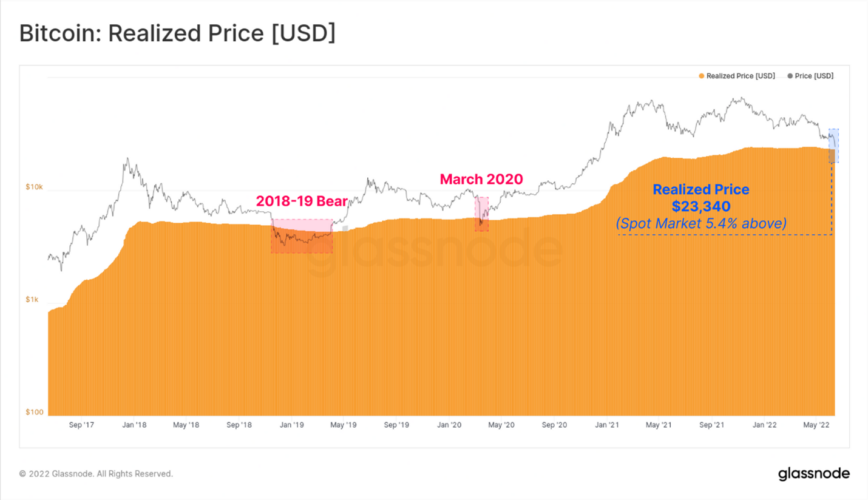Viewport: 868px width, 500px height.
Task: Click the $10k y-axis label
Action: pyautogui.click(x=34, y=187)
